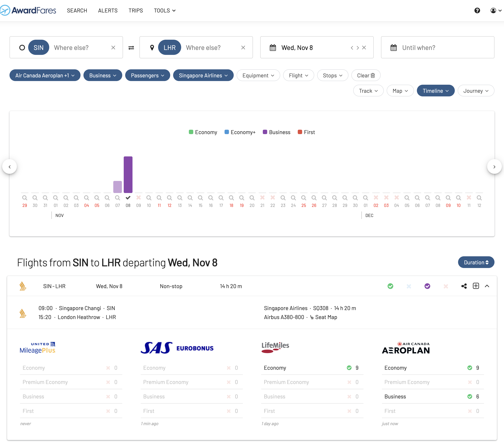Click the Clear filters trash button

tap(366, 75)
